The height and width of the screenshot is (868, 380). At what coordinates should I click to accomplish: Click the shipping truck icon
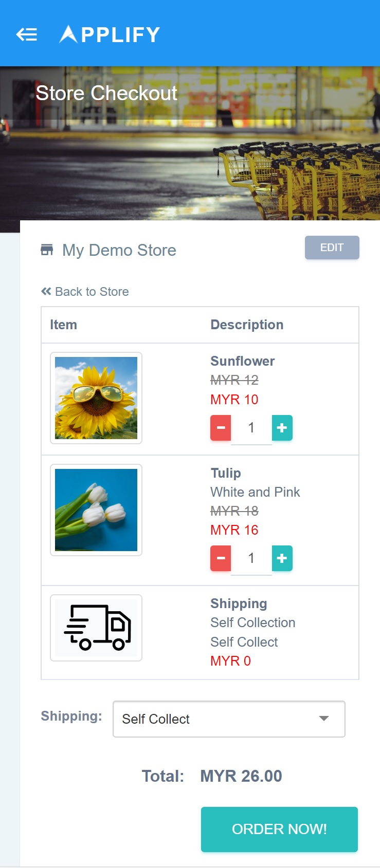tap(96, 628)
